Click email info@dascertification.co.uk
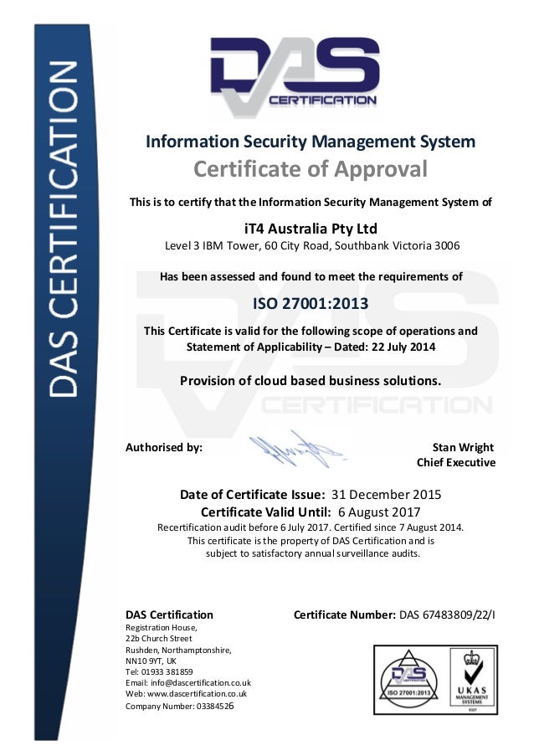This screenshot has width=534, height=756. pyautogui.click(x=201, y=682)
